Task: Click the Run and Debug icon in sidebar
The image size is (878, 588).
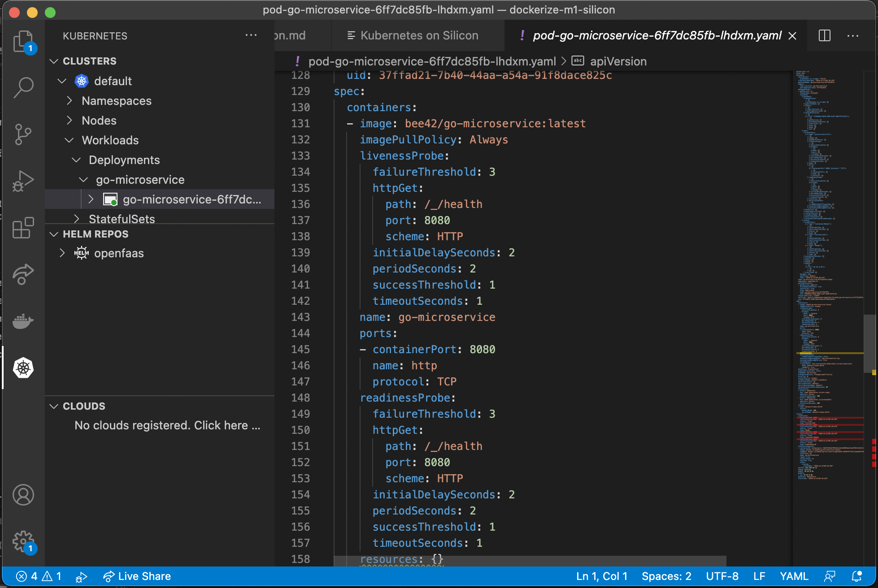Action: [23, 181]
